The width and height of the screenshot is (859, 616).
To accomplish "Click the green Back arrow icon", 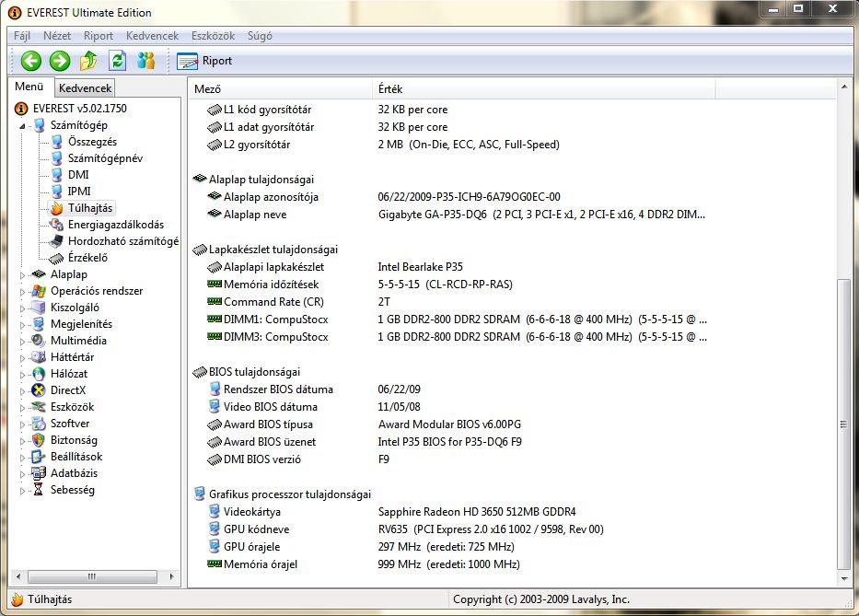I will (x=31, y=61).
